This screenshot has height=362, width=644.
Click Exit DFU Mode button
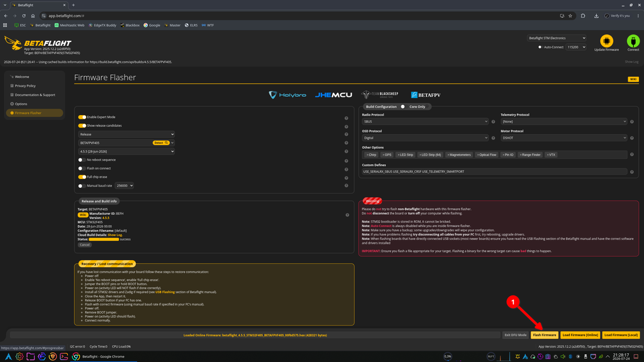[x=516, y=335]
